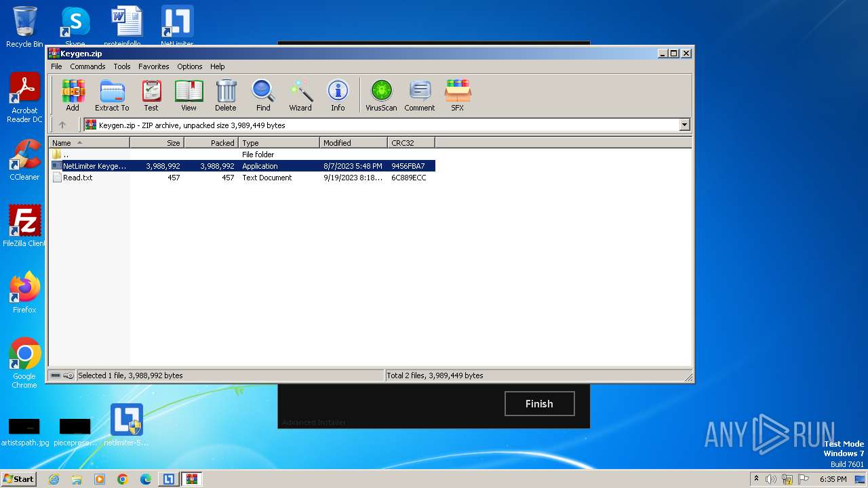Start VirusScan on the archive
This screenshot has width=868, height=488.
[x=381, y=96]
